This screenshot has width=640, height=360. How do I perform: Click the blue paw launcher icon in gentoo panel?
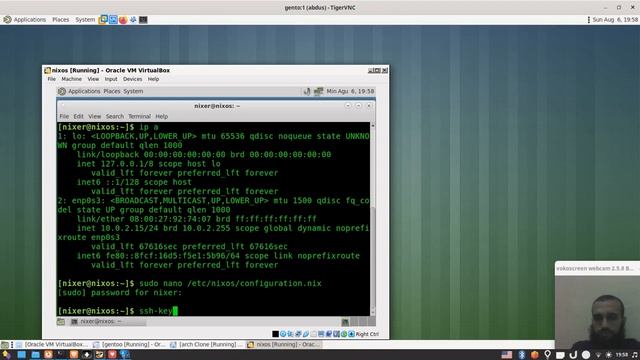click(133, 20)
